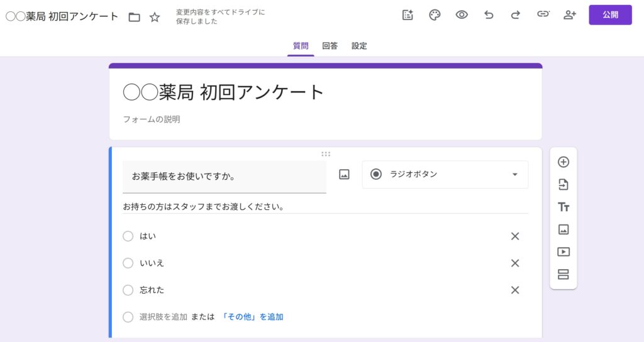Select the はい radio option
Screen dimensions: 644x342
pyautogui.click(x=128, y=236)
